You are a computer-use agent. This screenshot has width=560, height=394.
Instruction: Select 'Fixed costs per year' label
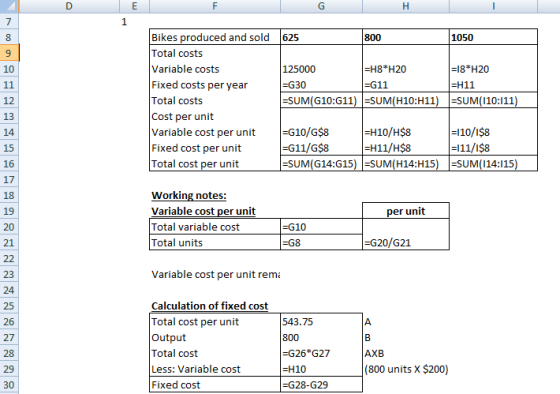[215, 85]
